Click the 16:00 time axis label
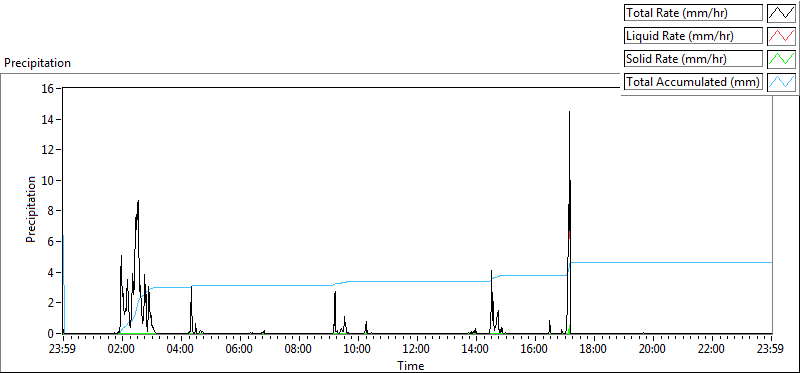 [x=535, y=349]
